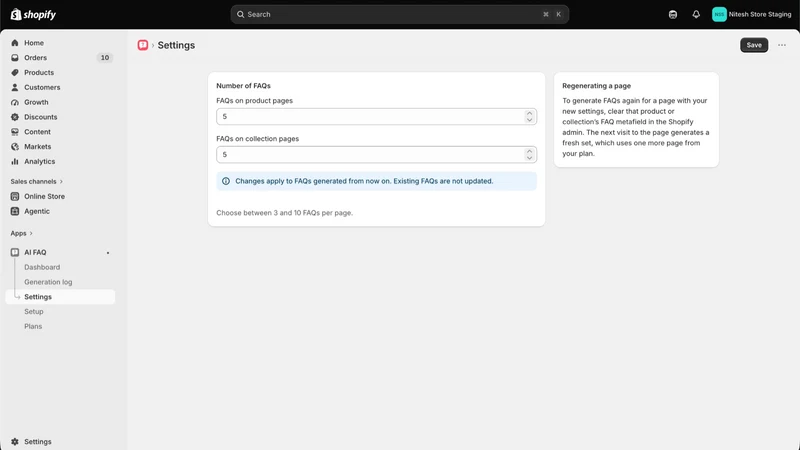Click the pin dot next to AI FAQ
Screen dimensions: 800x450
(108, 253)
